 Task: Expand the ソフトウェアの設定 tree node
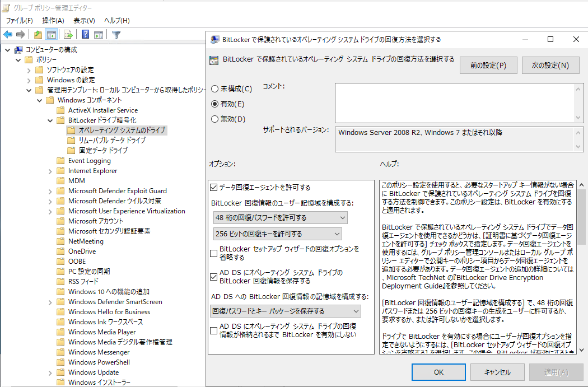coord(29,70)
